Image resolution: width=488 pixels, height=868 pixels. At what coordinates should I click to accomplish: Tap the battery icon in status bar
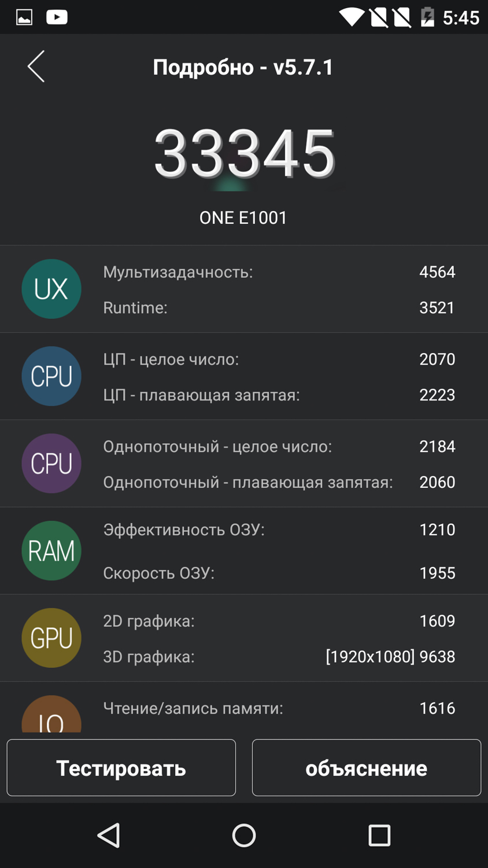tap(427, 17)
